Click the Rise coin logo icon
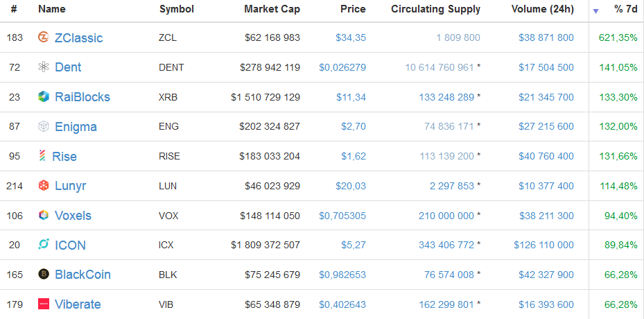The image size is (644, 319). 42,156
